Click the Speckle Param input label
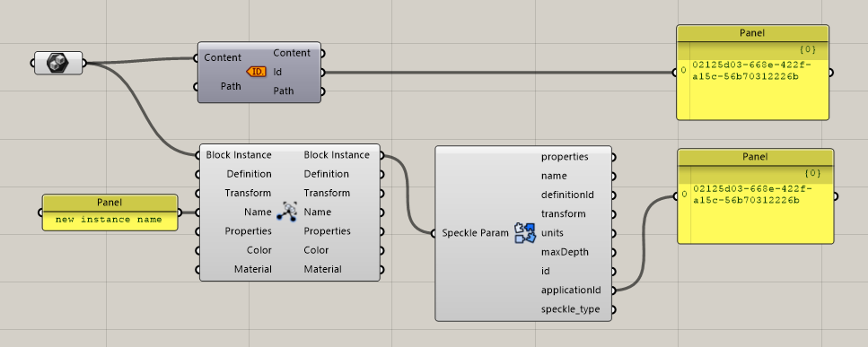Viewport: 868px width, 347px height. coord(475,233)
